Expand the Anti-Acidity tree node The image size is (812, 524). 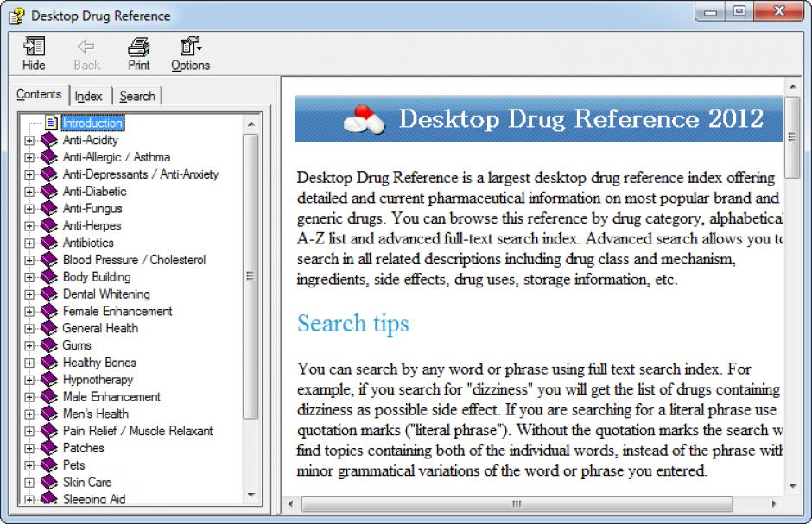click(x=29, y=140)
